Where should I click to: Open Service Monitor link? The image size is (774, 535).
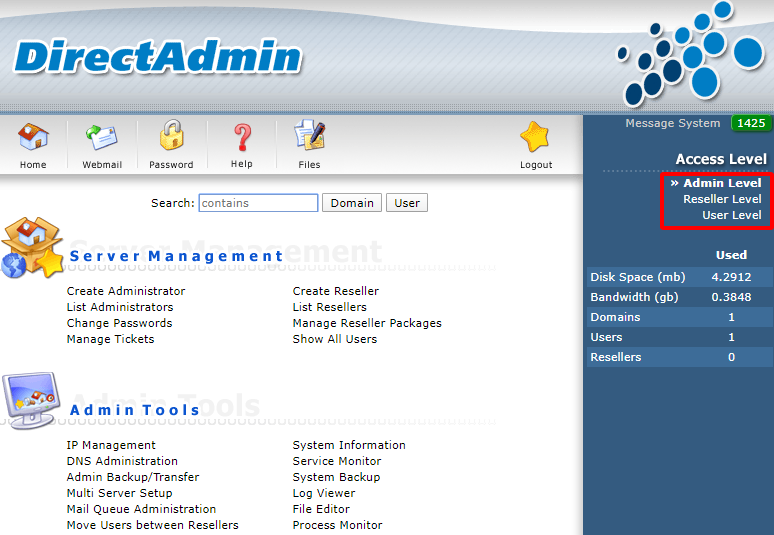[x=337, y=461]
